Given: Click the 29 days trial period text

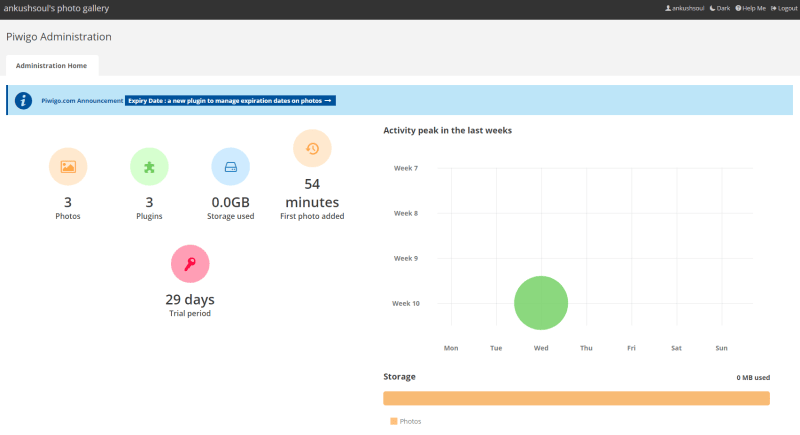Looking at the screenshot, I should [x=190, y=299].
